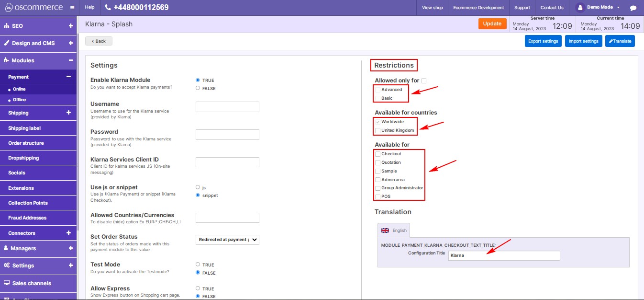
Task: Click the Configuration Title field
Action: tap(504, 255)
